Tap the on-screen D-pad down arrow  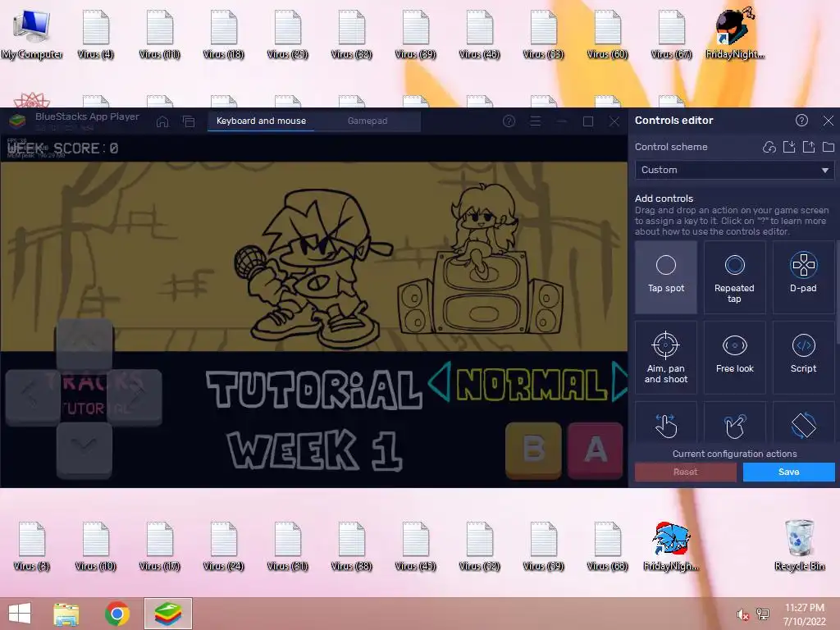click(84, 450)
